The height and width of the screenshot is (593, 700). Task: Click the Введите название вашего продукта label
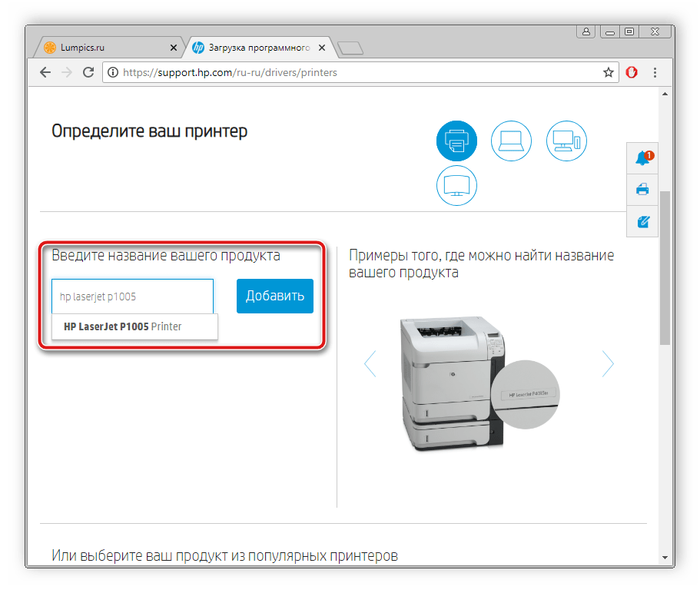pyautogui.click(x=166, y=255)
